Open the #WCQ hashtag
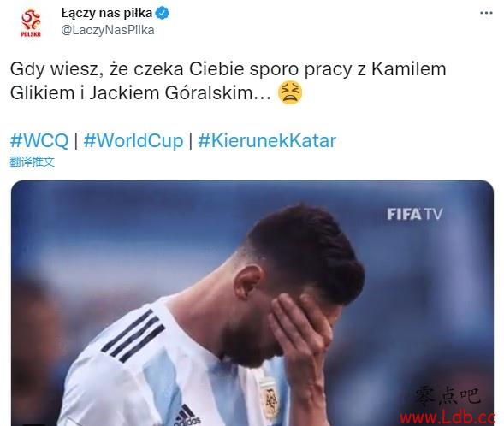This screenshot has width=504, height=426. point(39,140)
